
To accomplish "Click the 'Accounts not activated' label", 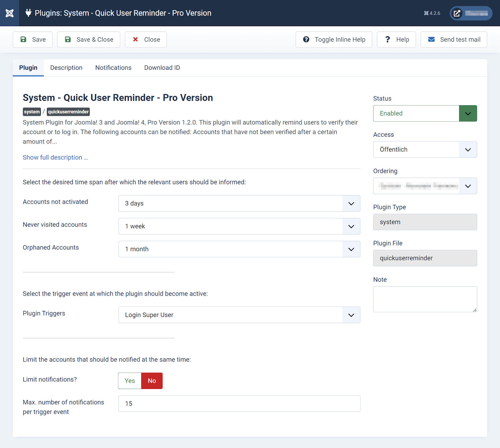I will (55, 202).
